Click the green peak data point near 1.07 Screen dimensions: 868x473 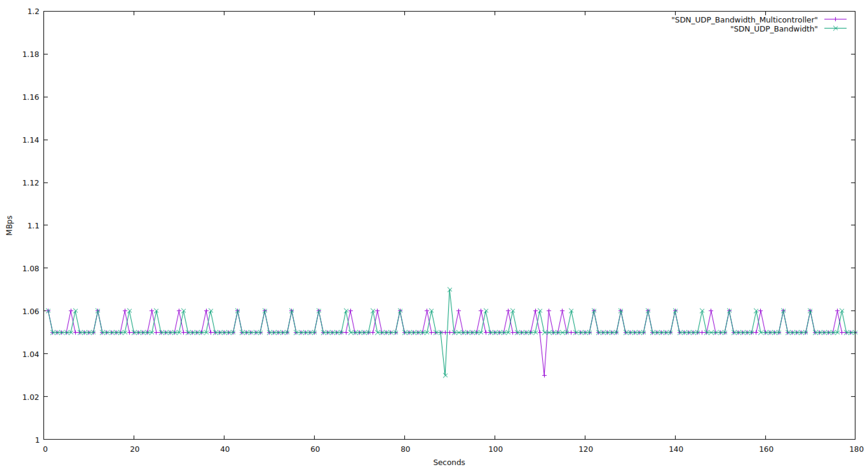point(449,290)
